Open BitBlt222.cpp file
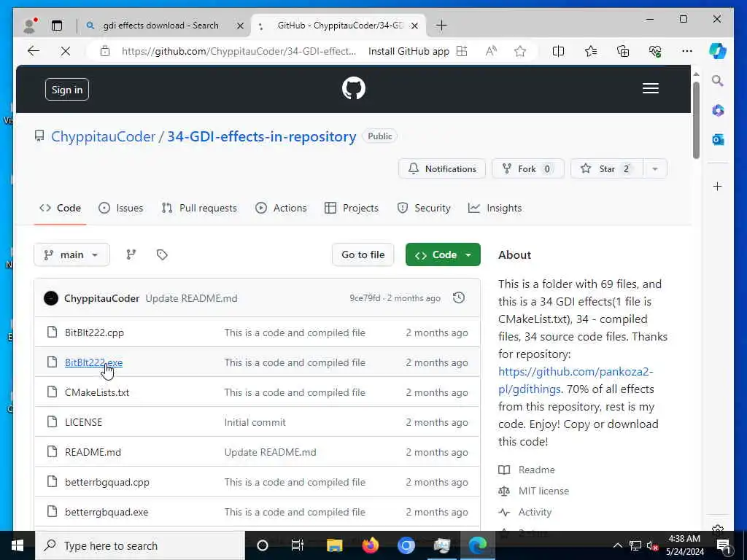The image size is (747, 560). click(x=94, y=332)
